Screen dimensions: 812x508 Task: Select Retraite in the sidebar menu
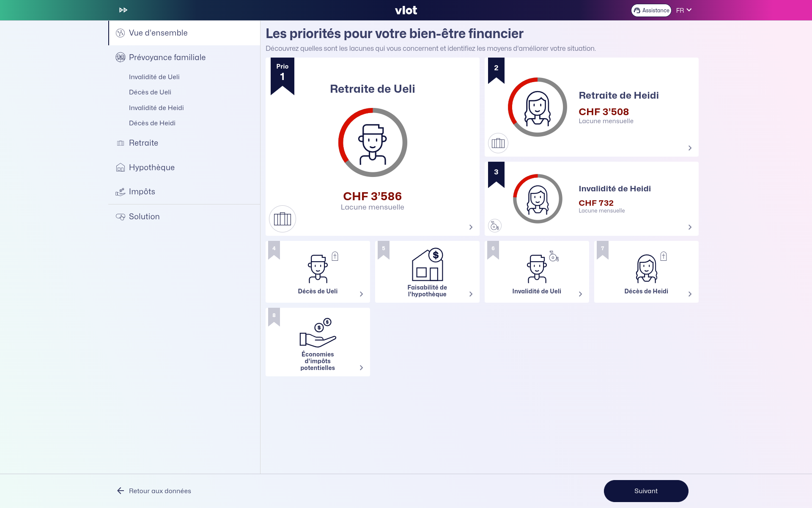143,143
